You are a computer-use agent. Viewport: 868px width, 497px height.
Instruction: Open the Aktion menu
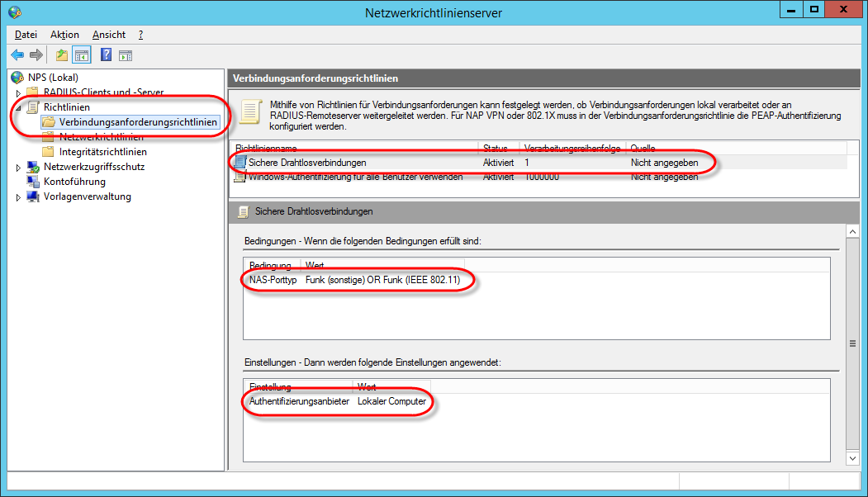click(x=64, y=35)
